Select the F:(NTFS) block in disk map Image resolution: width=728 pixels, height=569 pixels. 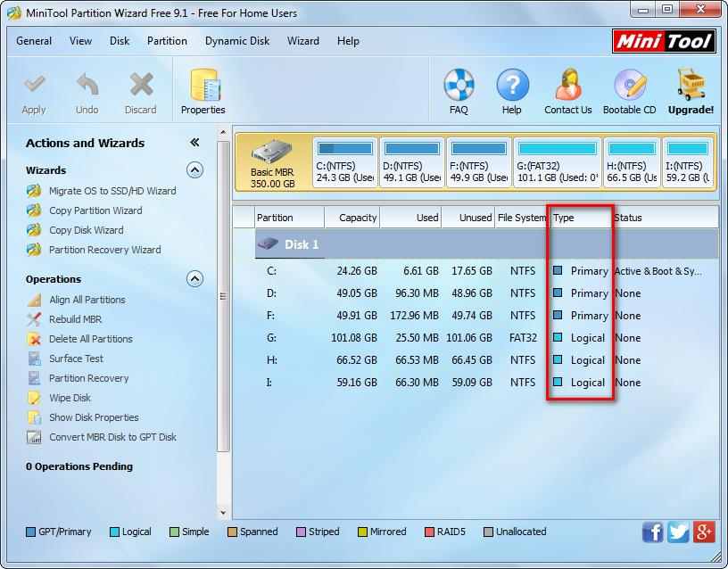(479, 162)
